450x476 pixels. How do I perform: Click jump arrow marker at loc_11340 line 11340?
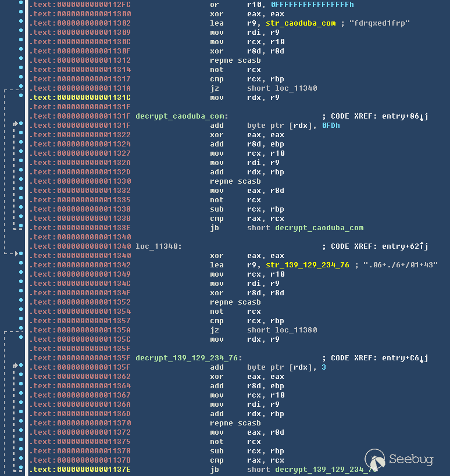(x=16, y=253)
